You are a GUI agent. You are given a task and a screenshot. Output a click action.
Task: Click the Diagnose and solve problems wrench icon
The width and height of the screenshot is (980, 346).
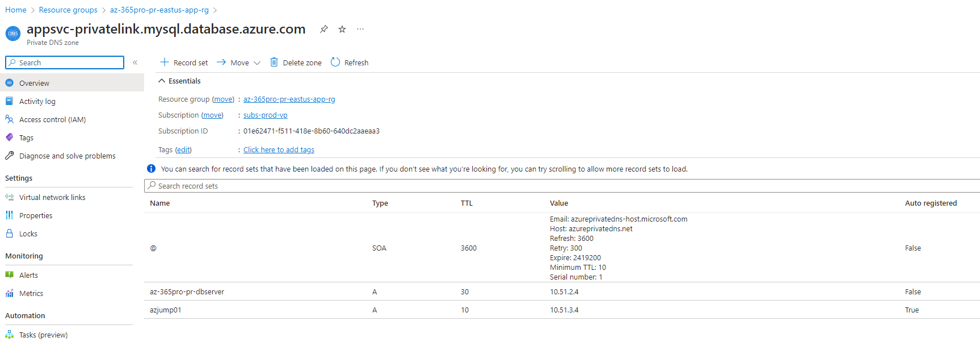tap(9, 156)
